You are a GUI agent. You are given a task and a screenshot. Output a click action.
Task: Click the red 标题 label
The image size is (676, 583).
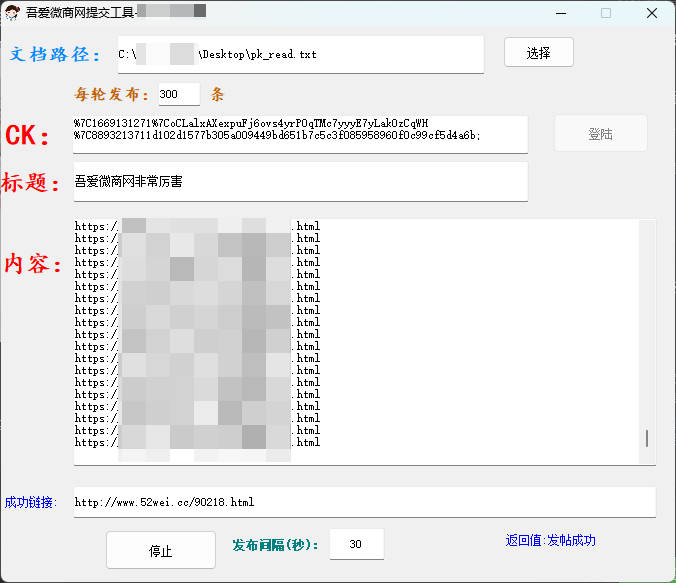click(x=31, y=183)
